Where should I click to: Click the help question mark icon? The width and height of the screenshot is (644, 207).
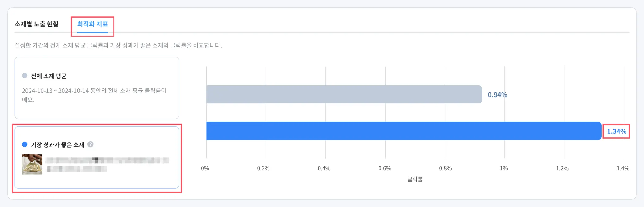[x=91, y=144]
